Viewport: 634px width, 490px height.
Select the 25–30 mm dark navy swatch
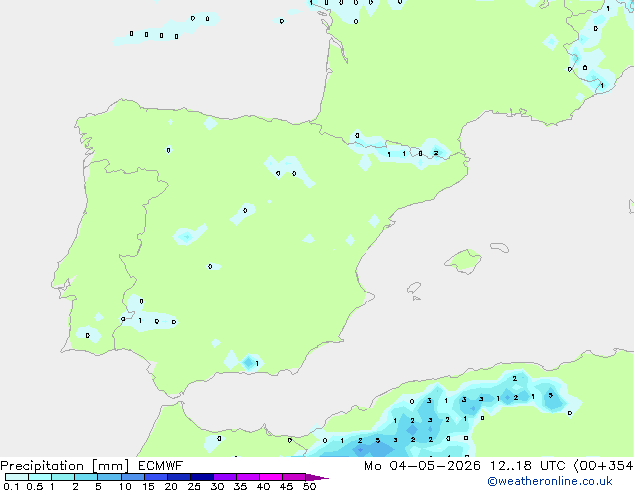pos(202,477)
